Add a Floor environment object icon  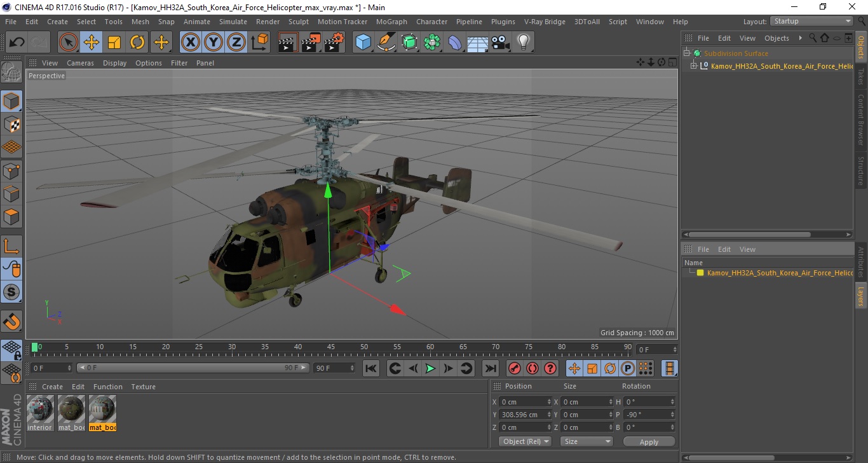point(477,43)
